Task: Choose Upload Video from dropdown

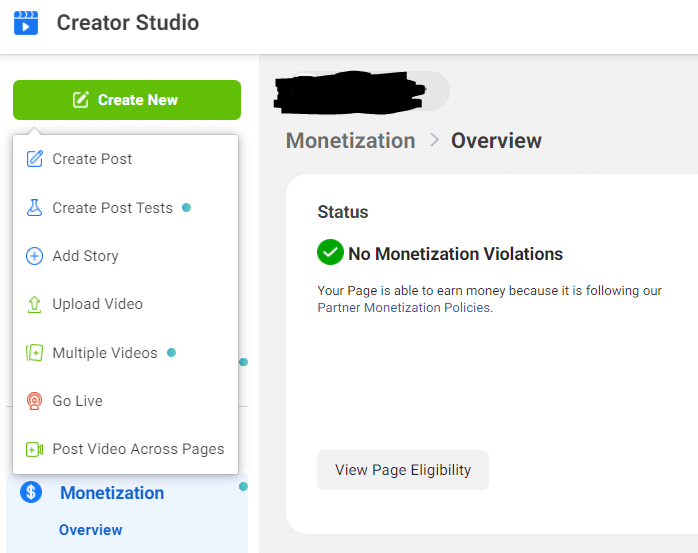Action: [x=126, y=304]
